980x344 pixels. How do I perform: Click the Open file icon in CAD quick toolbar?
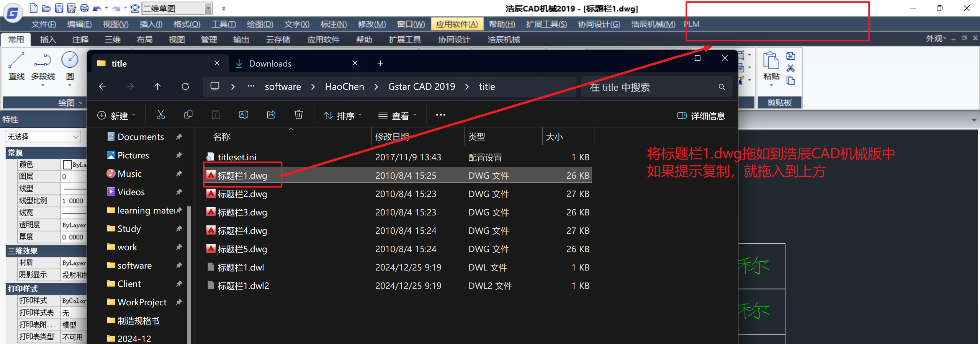click(x=46, y=8)
